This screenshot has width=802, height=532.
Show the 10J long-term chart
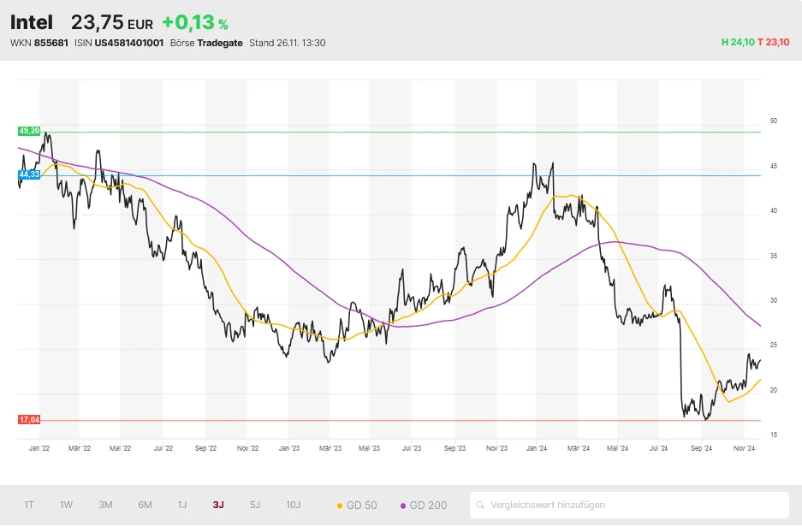point(294,505)
